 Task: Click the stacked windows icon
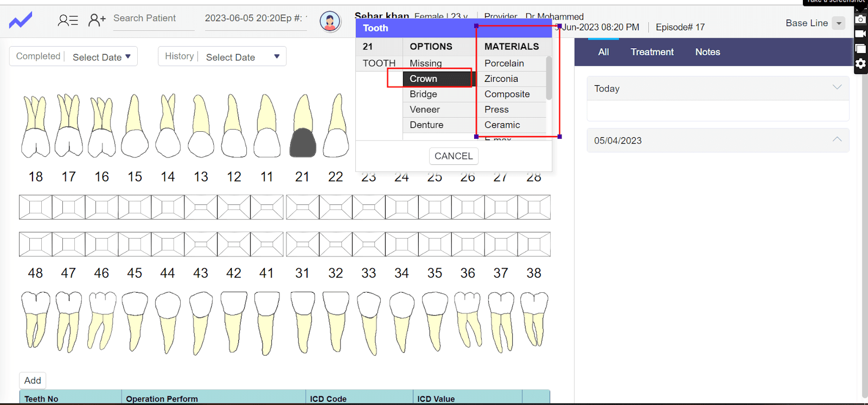click(x=860, y=49)
